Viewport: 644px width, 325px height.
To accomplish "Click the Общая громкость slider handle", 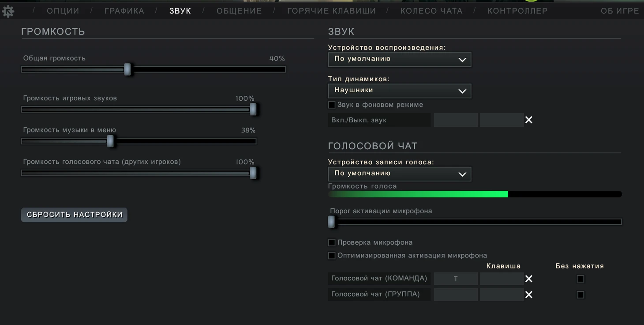I will pyautogui.click(x=127, y=69).
